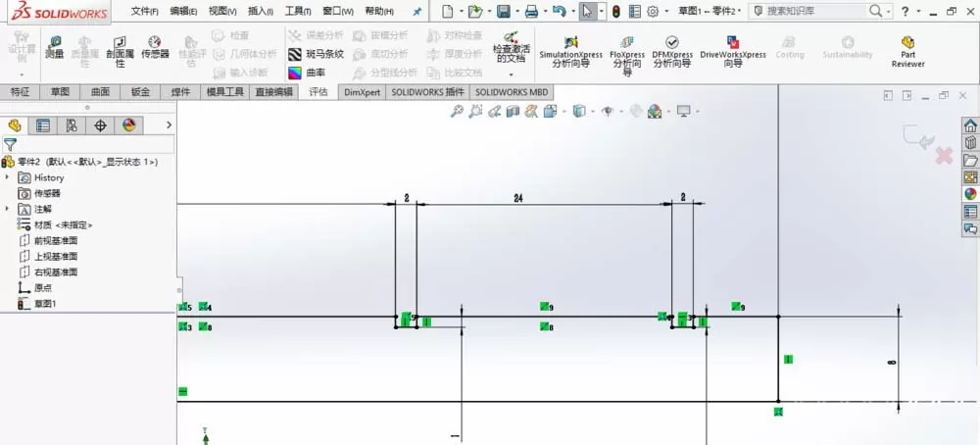
Task: Click the Measure (测量) tool
Action: 54,47
